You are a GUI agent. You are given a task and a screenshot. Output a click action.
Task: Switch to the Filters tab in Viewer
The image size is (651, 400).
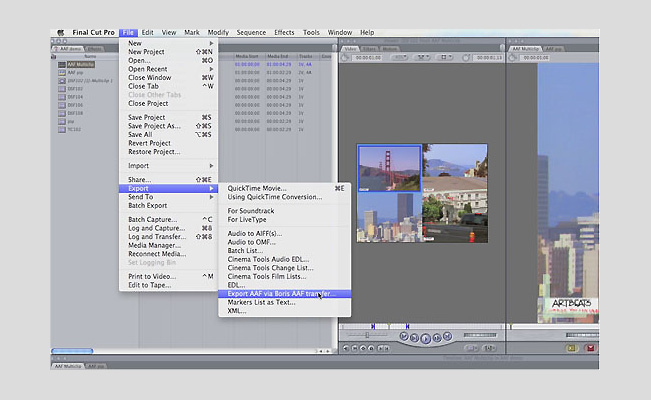point(369,49)
